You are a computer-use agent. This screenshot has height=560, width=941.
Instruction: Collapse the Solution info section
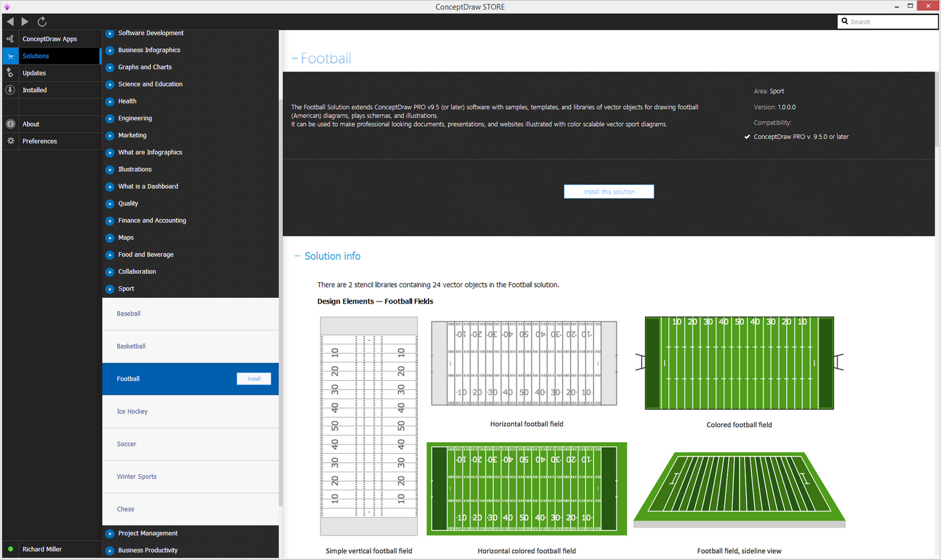(297, 256)
